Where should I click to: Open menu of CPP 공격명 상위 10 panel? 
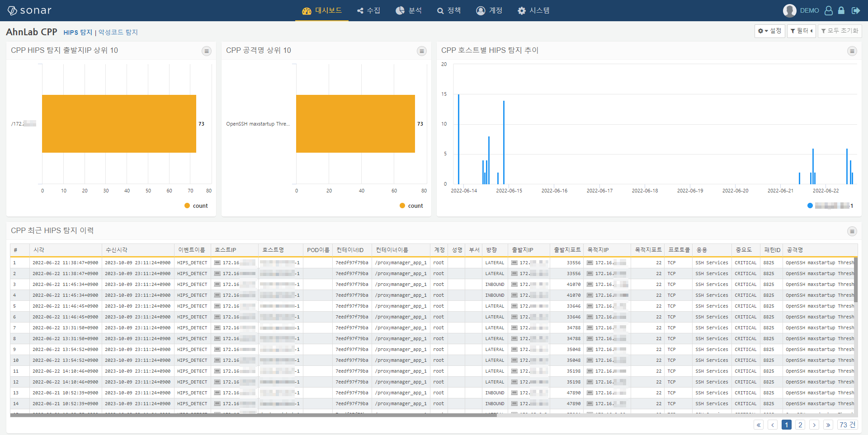[422, 51]
